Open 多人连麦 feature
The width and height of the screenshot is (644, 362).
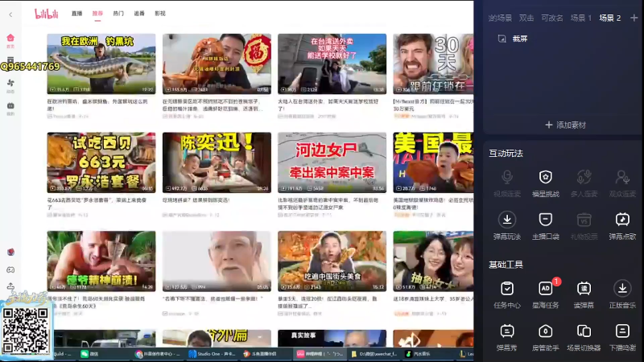[584, 183]
